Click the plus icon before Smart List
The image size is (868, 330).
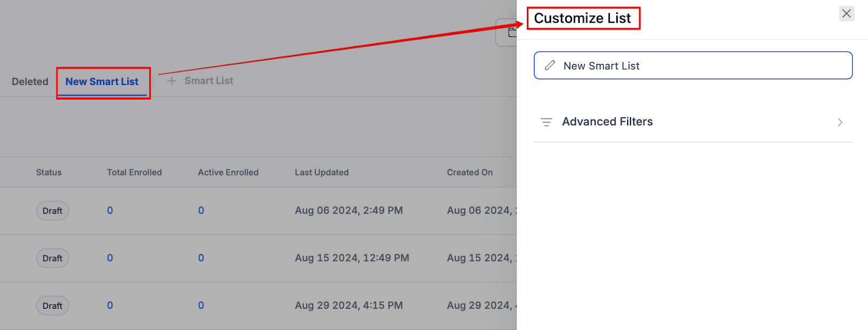point(171,81)
